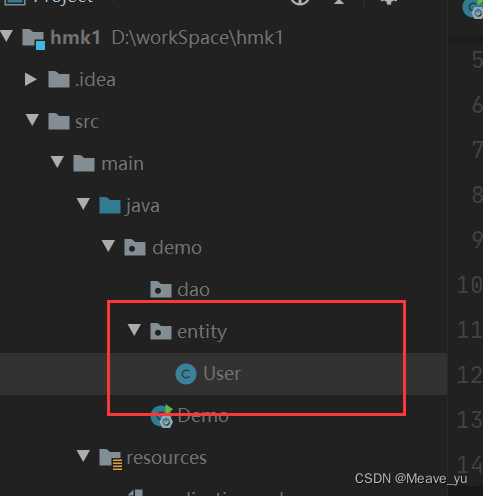This screenshot has height=496, width=483.
Task: Click the dao package icon
Action: pyautogui.click(x=161, y=289)
